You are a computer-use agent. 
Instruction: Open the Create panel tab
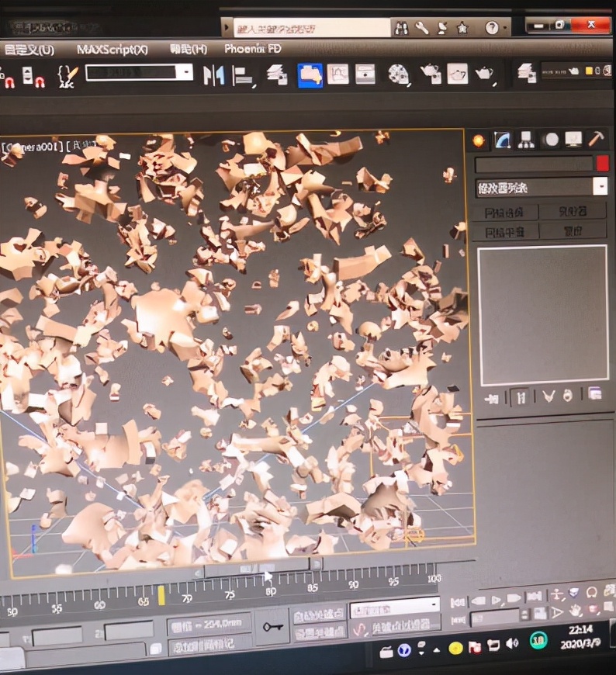pos(479,140)
